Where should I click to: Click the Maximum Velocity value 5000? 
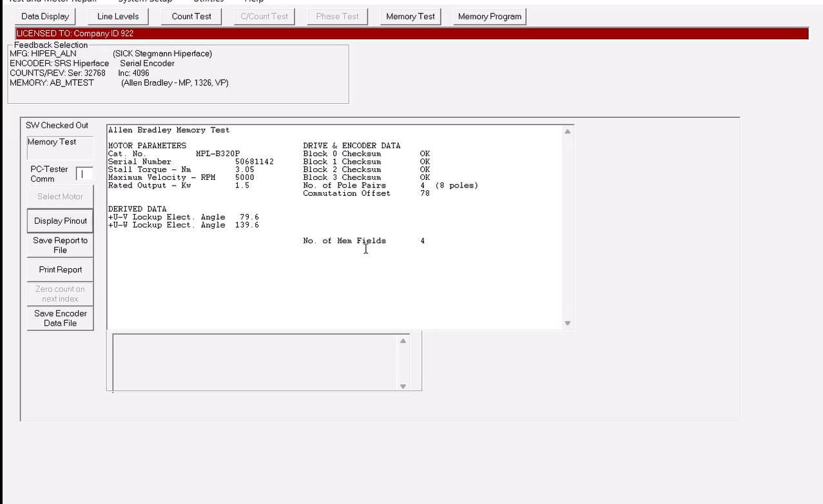(245, 177)
